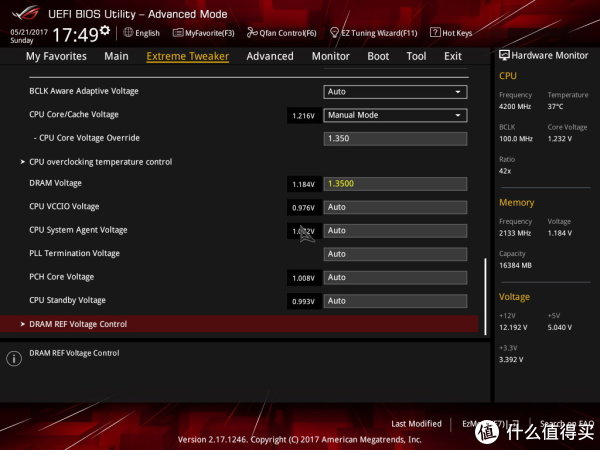The width and height of the screenshot is (600, 450).
Task: Select the Extreme Tweaker tab
Action: pos(188,56)
